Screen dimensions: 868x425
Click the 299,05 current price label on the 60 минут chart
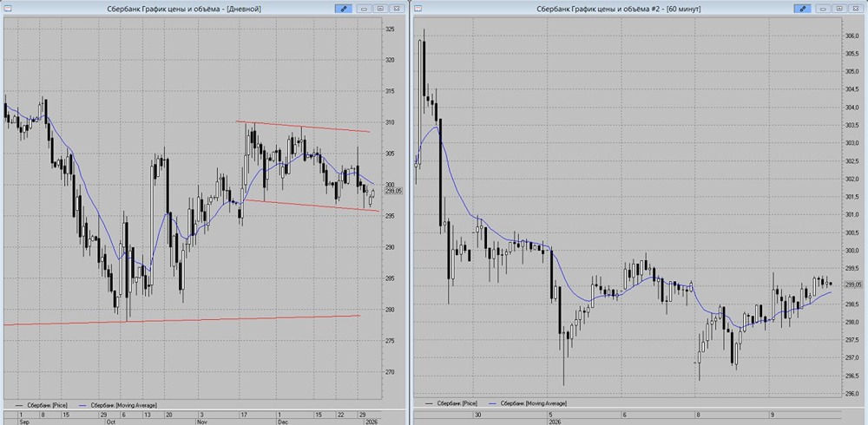(854, 284)
